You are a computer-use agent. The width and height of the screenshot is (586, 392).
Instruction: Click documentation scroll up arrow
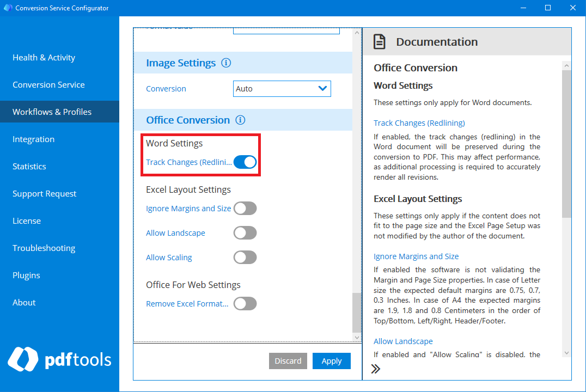566,66
